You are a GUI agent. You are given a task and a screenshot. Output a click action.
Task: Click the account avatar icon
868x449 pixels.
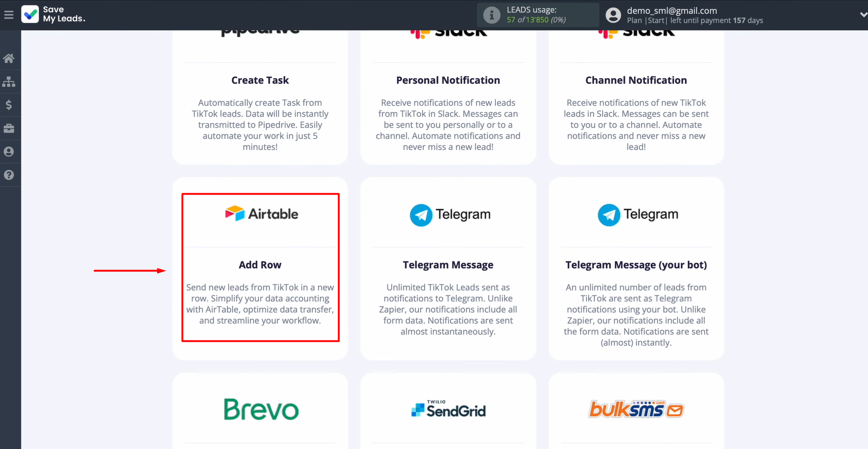pyautogui.click(x=613, y=15)
